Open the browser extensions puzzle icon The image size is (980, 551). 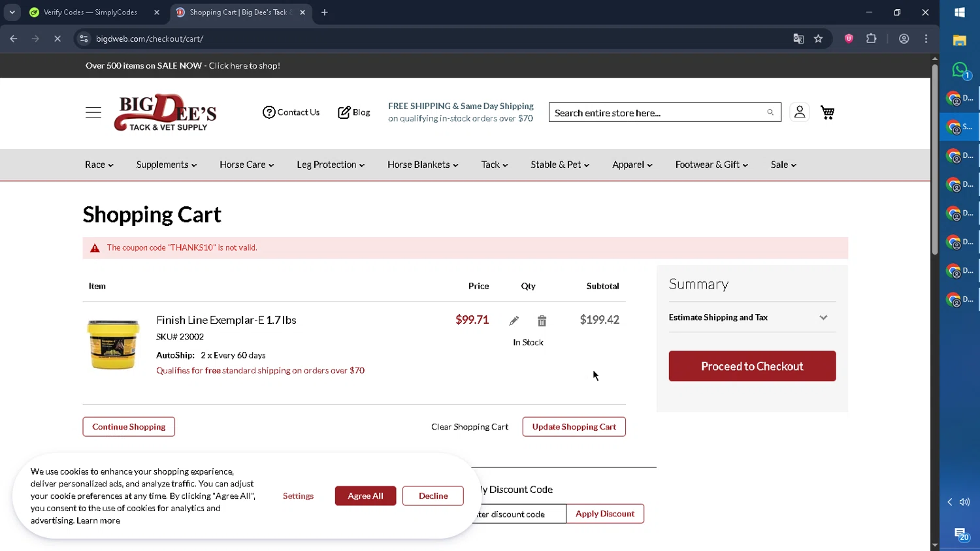[x=871, y=39]
